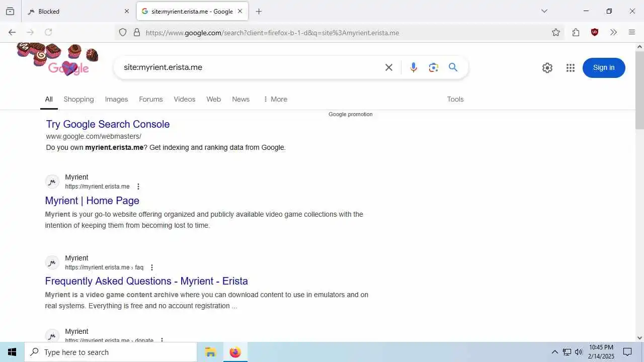This screenshot has height=362, width=644.
Task: Open three-dot menu for myrient.erista.me result
Action: click(138, 187)
